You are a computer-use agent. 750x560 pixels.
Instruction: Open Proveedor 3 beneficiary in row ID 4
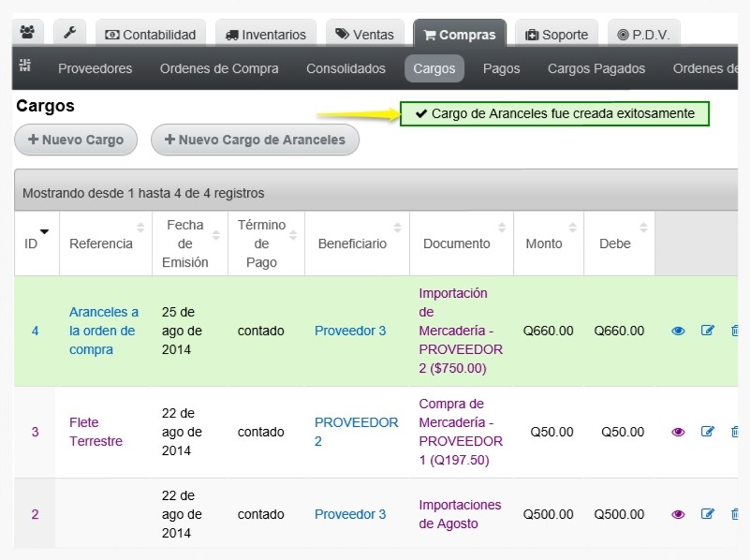[x=350, y=331]
